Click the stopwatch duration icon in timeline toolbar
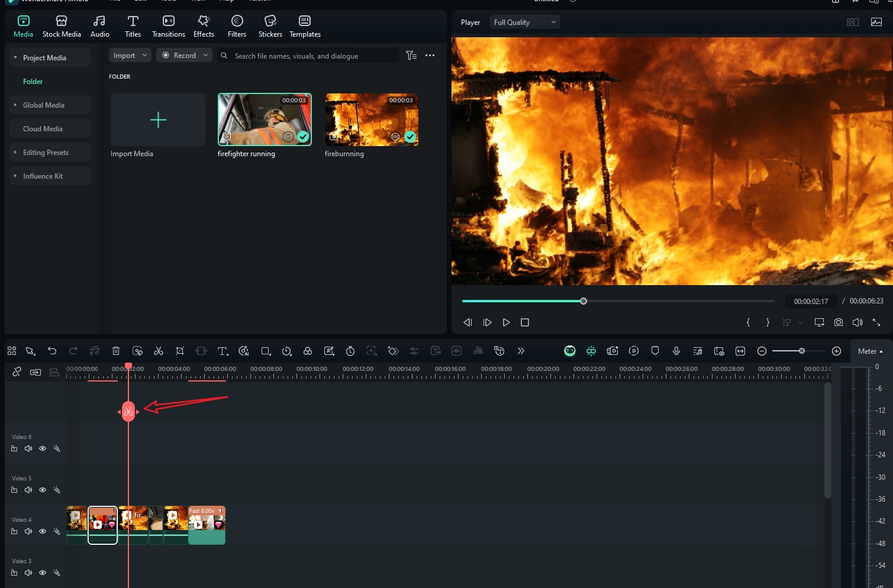Image resolution: width=893 pixels, height=588 pixels. 350,351
